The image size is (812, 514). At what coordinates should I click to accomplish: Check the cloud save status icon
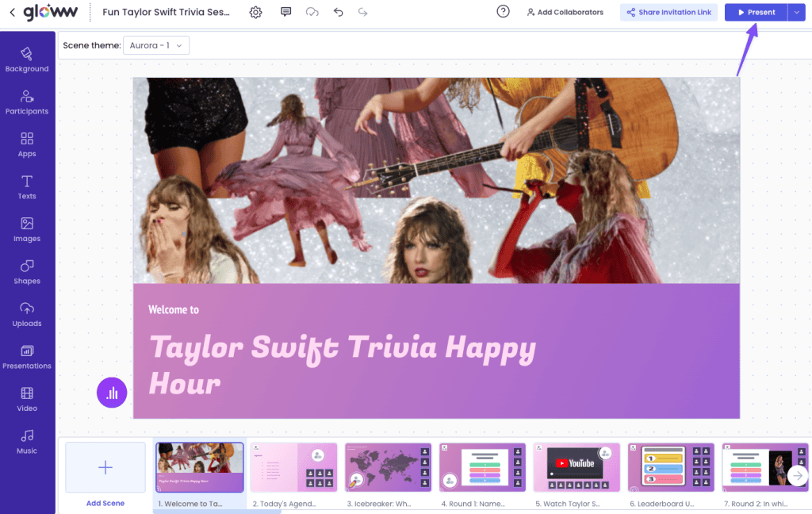(x=312, y=11)
